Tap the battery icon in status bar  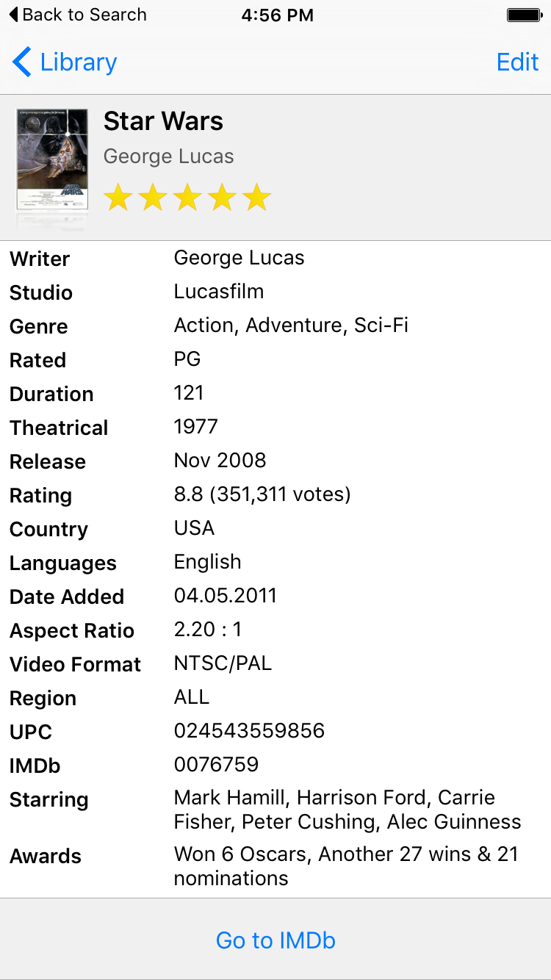pyautogui.click(x=525, y=15)
